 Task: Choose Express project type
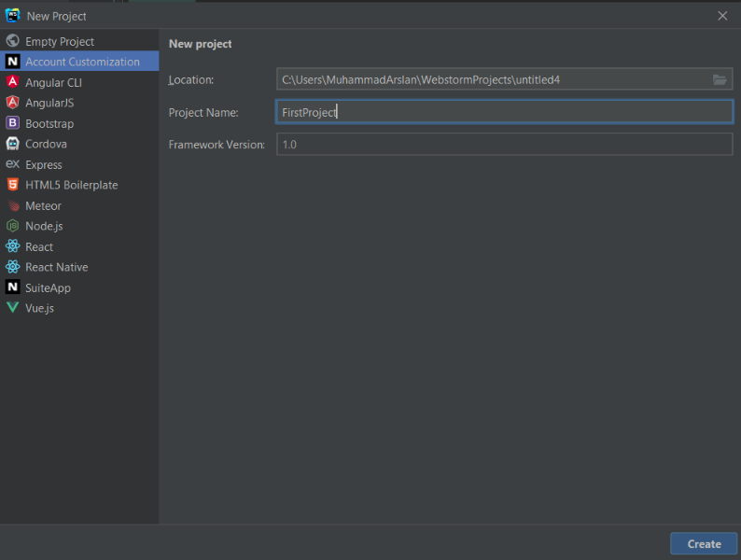(x=79, y=164)
